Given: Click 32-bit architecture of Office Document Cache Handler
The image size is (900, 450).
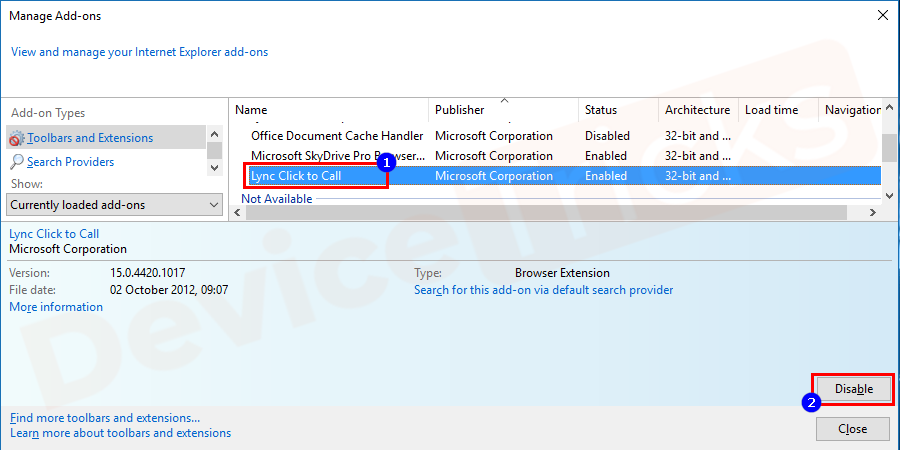Looking at the screenshot, I should click(x=698, y=136).
